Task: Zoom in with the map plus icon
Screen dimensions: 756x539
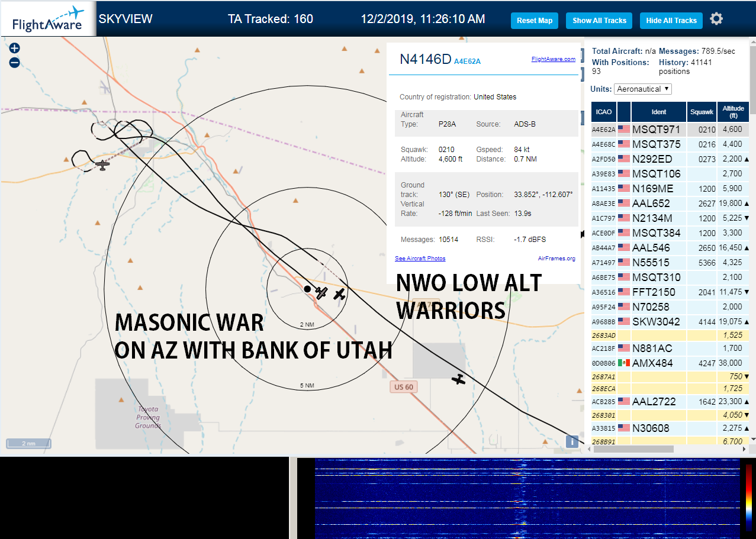Action: 15,49
